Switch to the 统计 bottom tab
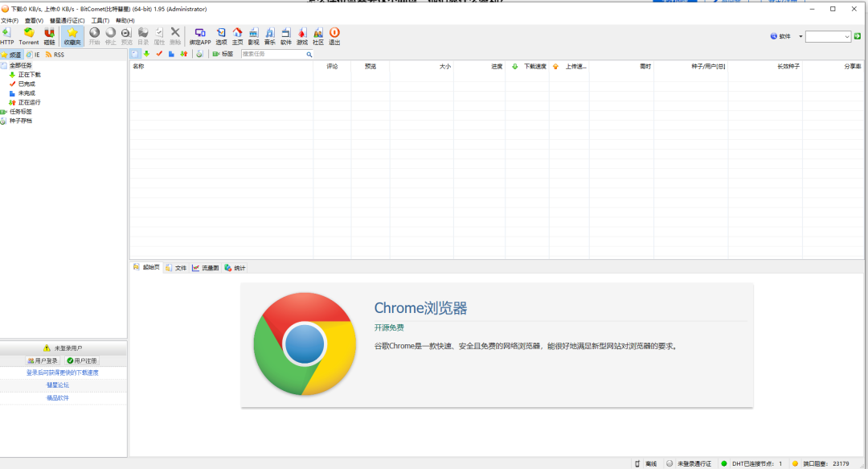Screen dimensions: 868x469 [235, 268]
